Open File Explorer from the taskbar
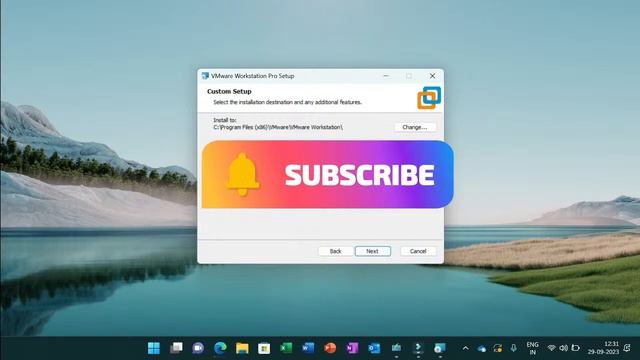 242,348
